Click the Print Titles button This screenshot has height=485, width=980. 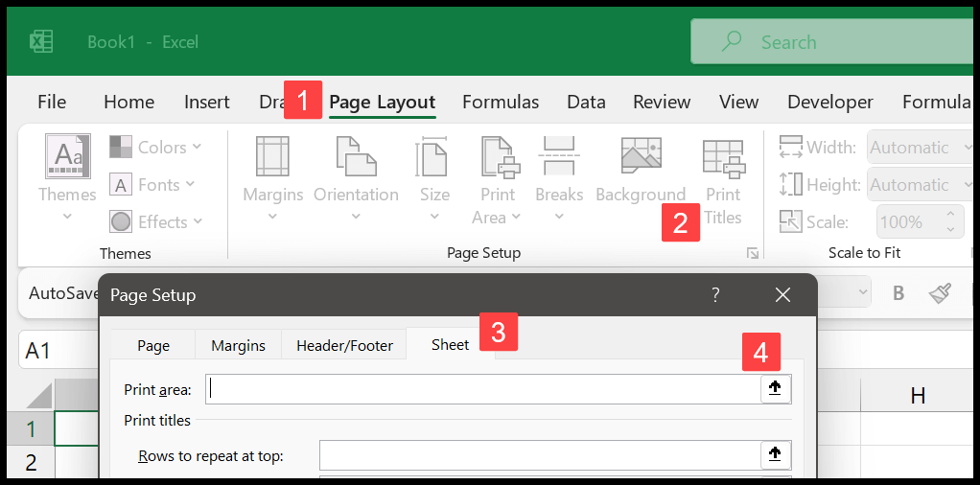click(723, 181)
